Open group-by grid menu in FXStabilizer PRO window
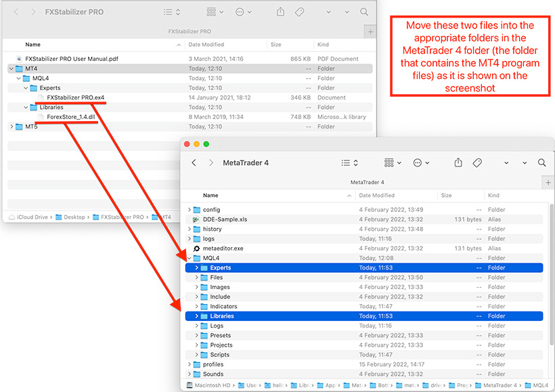The image size is (555, 392). point(215,12)
